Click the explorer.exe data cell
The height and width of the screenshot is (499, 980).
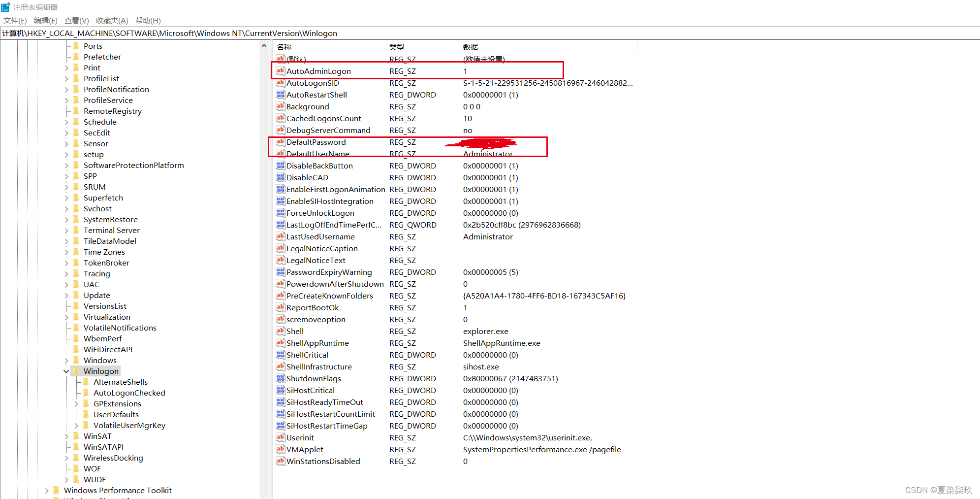(x=486, y=331)
